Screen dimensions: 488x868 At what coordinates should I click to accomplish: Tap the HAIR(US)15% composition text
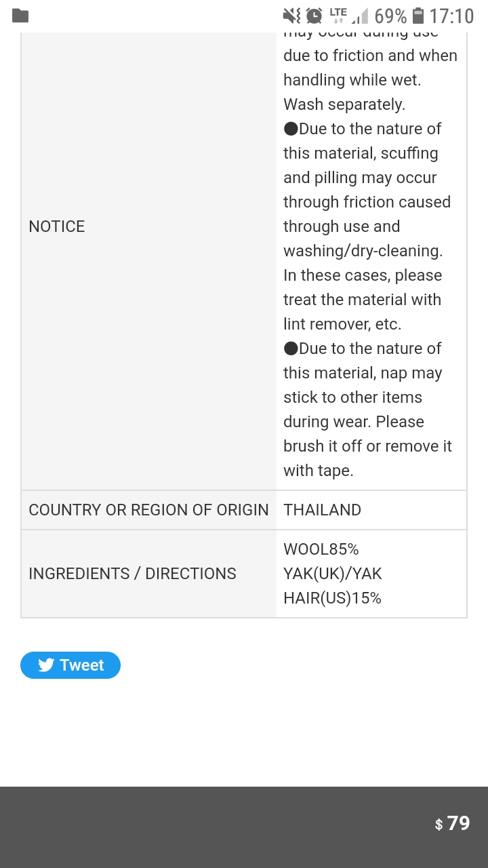coord(332,598)
